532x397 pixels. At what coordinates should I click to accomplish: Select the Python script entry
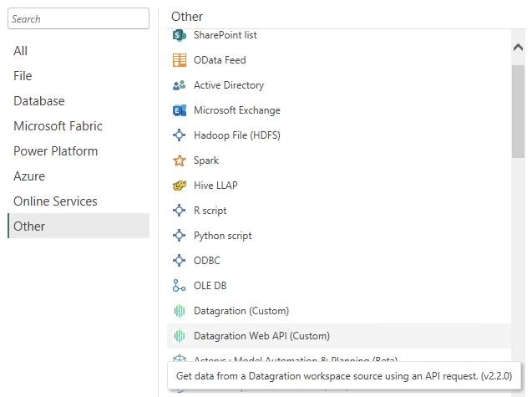click(x=222, y=236)
